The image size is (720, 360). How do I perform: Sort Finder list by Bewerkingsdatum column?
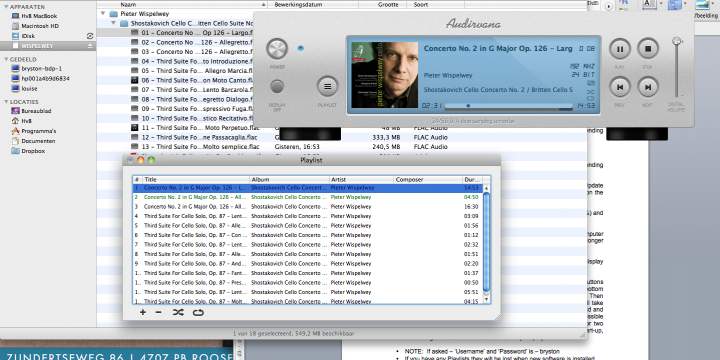click(x=315, y=4)
